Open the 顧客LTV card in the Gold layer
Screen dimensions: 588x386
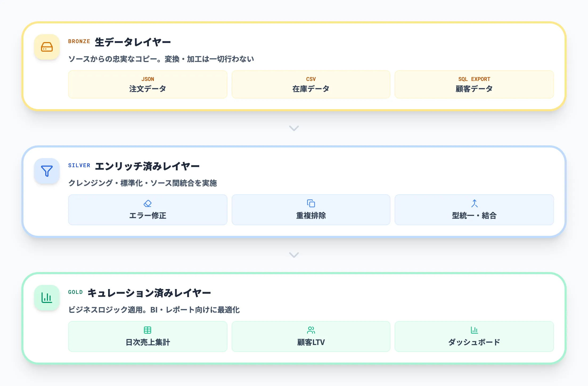click(x=311, y=336)
